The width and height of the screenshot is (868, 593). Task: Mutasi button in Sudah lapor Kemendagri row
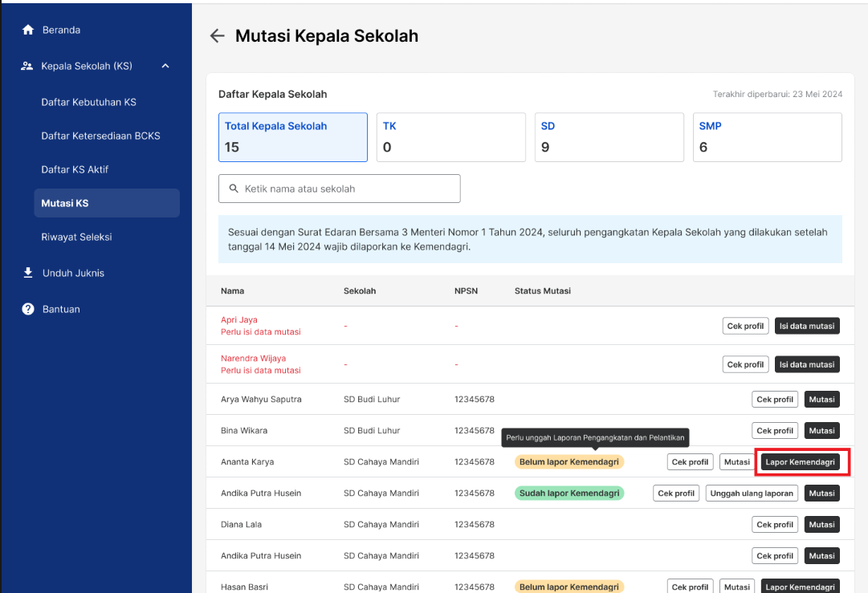[x=822, y=493]
